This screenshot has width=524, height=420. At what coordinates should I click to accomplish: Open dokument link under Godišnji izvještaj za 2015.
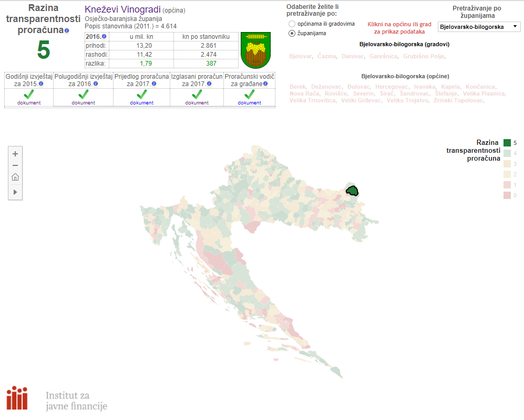pyautogui.click(x=28, y=103)
